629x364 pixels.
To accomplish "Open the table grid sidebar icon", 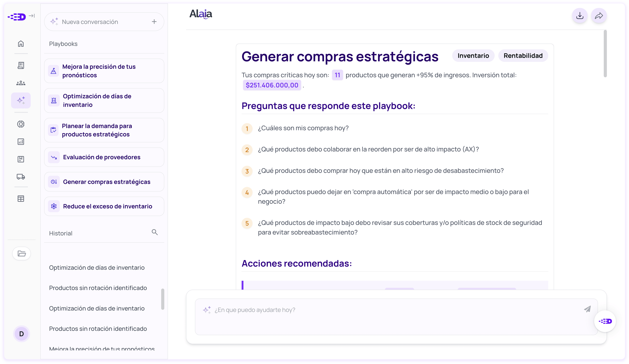I will click(21, 199).
